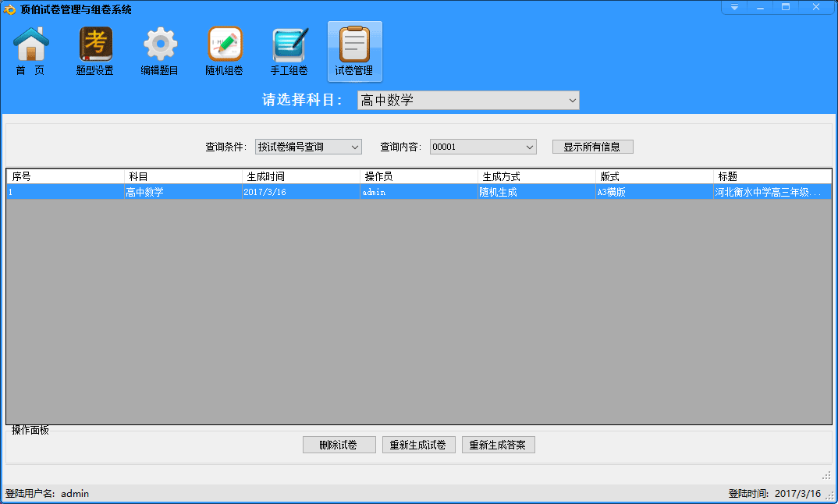Click 重新生成试卷 button

pyautogui.click(x=419, y=445)
